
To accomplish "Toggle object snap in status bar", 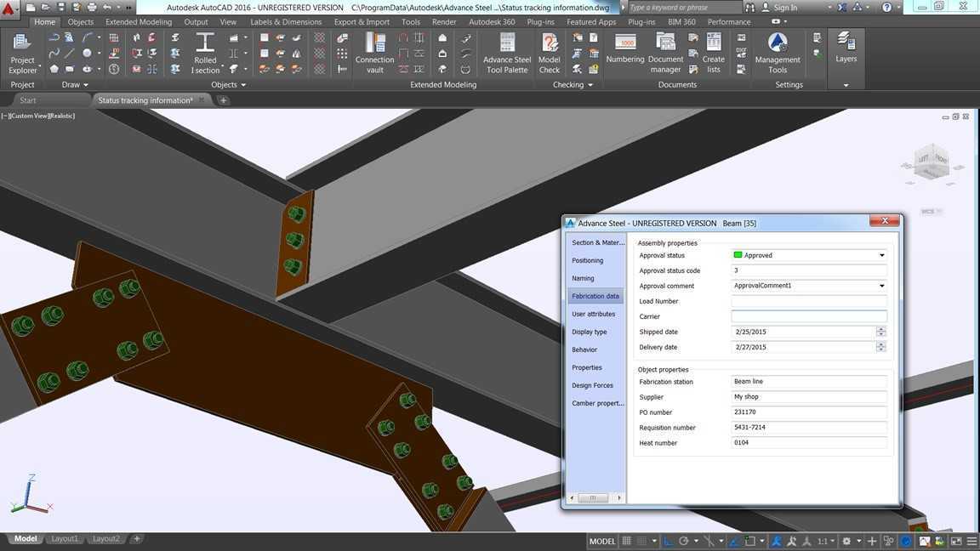I will click(750, 541).
